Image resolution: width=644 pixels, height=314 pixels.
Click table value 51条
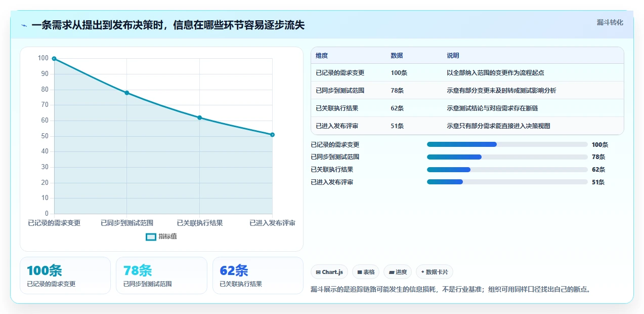tap(397, 126)
